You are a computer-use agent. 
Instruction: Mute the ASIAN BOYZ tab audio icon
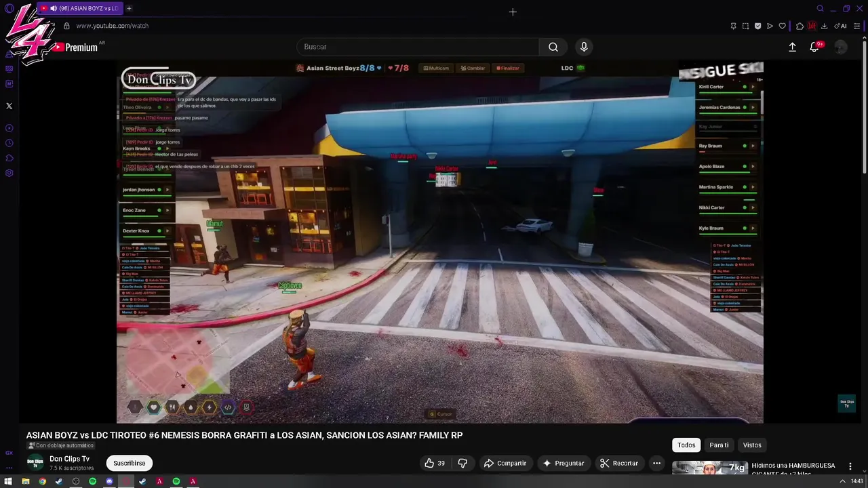click(x=53, y=8)
